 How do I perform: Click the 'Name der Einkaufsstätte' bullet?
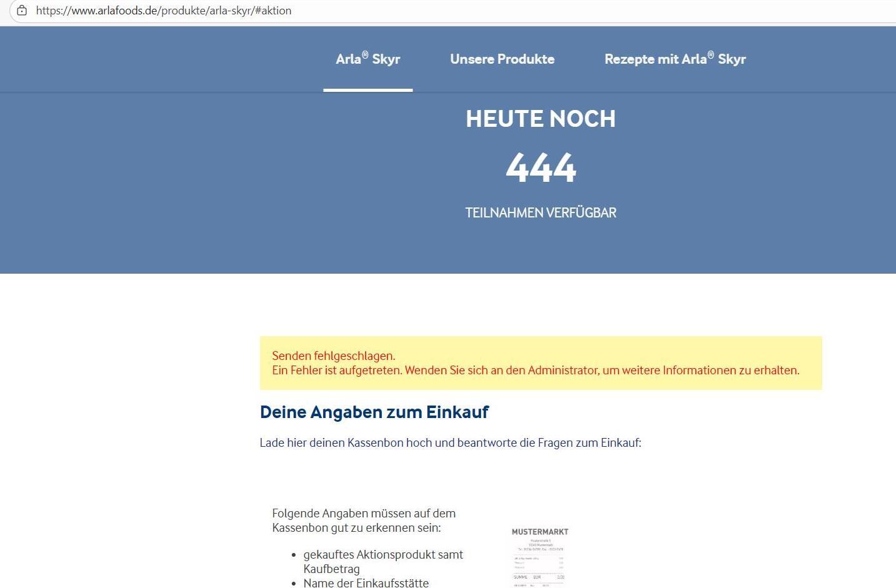[x=366, y=583]
